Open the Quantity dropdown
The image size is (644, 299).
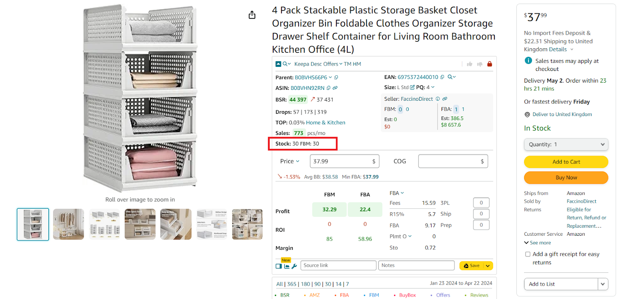pyautogui.click(x=566, y=144)
